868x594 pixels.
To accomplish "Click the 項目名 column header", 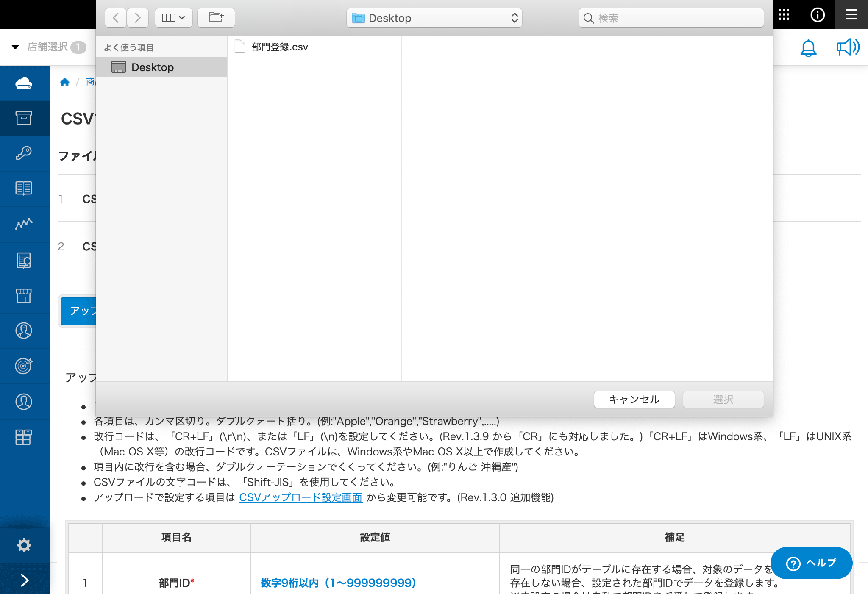I will pos(176,537).
